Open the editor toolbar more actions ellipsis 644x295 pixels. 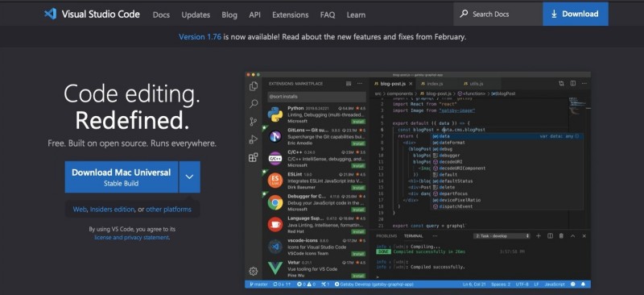pyautogui.click(x=584, y=84)
